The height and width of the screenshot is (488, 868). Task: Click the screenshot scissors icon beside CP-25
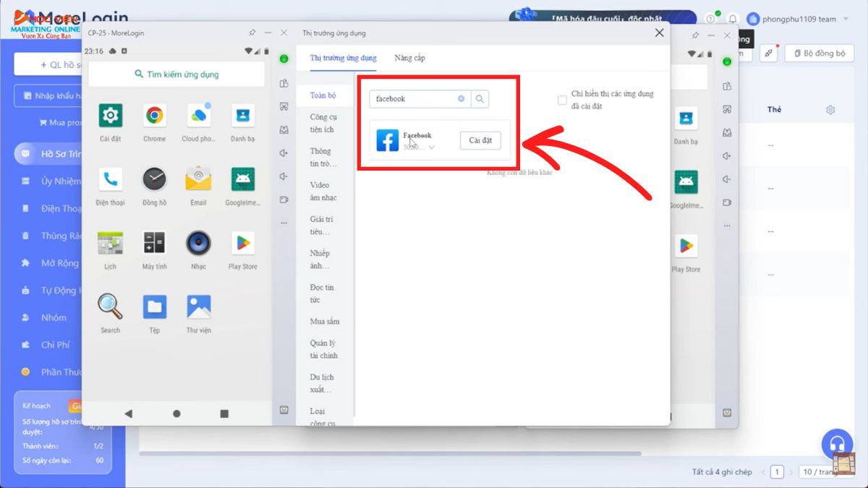tap(284, 107)
